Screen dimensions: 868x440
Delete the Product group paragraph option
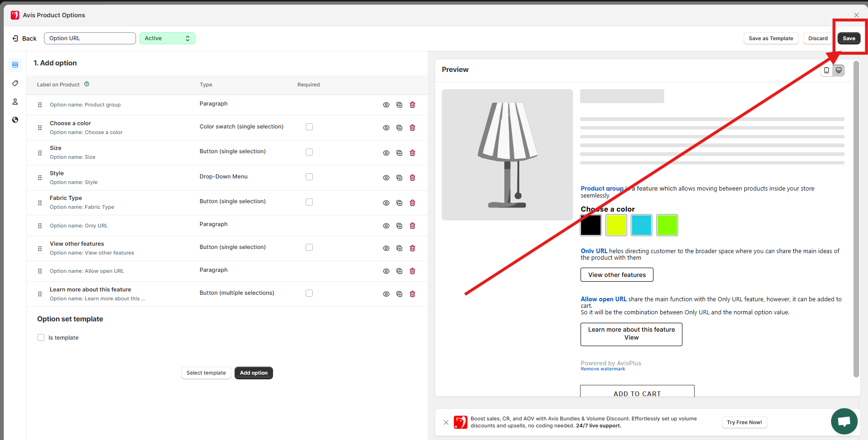[412, 105]
